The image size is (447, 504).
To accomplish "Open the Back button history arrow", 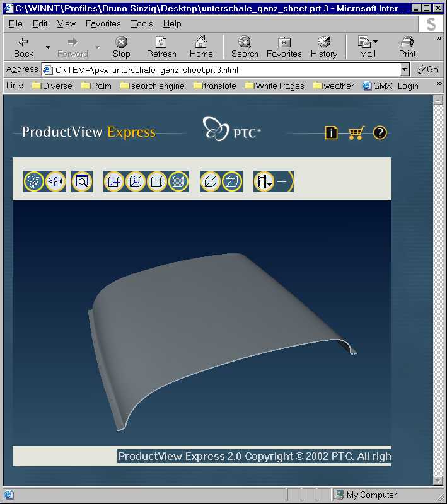I will [x=49, y=47].
